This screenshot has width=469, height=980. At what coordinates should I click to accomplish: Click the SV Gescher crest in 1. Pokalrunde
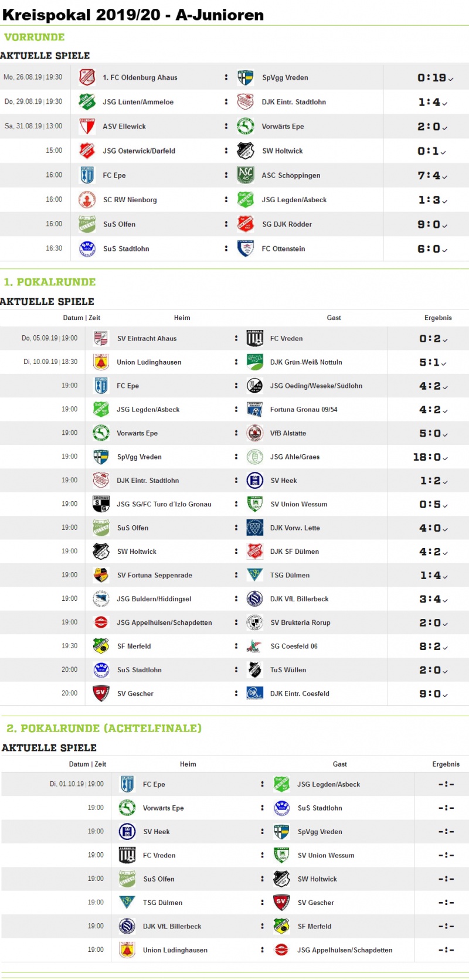(x=101, y=693)
